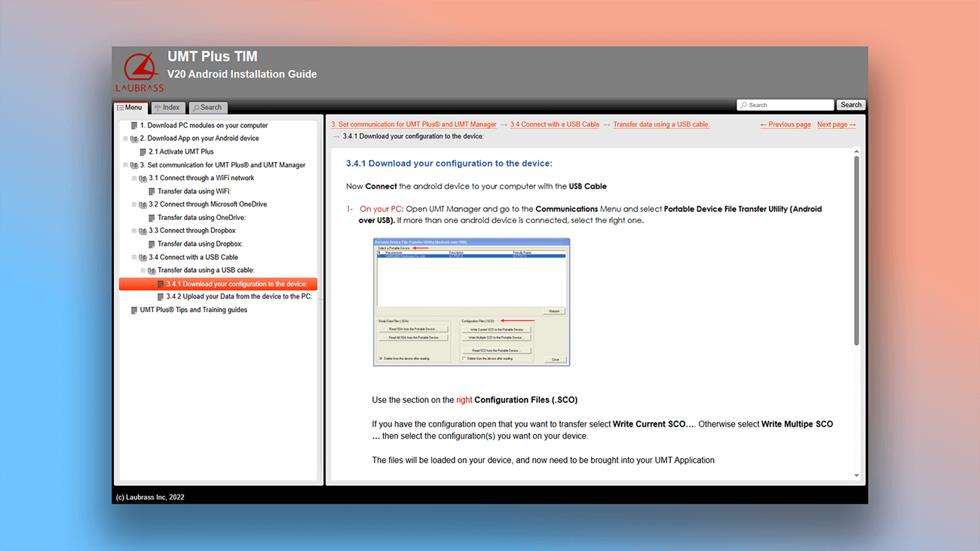Click the "Next page" link
Image resolution: width=980 pixels, height=551 pixels.
click(835, 124)
